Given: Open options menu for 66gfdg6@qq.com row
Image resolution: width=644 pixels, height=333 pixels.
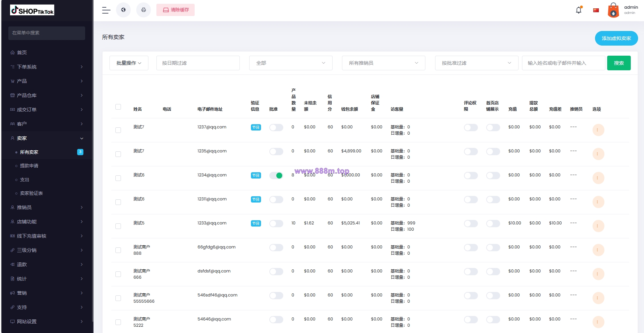Looking at the screenshot, I should (x=598, y=250).
